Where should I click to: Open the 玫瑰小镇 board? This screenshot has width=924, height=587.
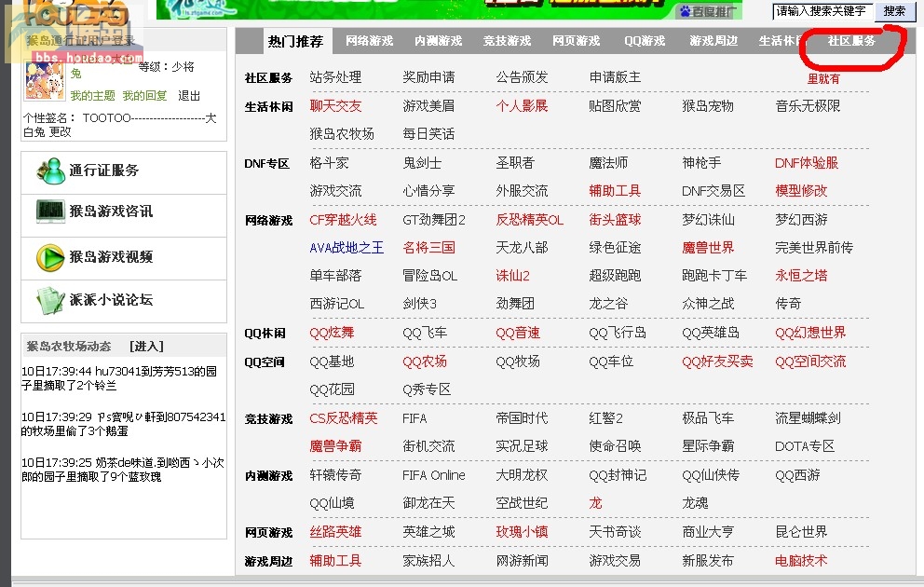pos(522,532)
